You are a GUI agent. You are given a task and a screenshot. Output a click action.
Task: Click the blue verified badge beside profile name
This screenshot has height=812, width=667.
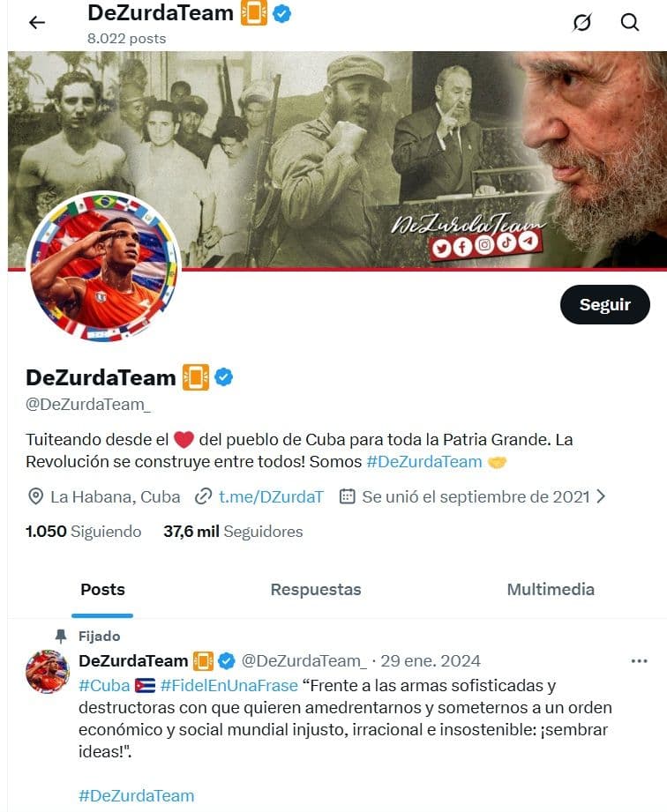223,377
